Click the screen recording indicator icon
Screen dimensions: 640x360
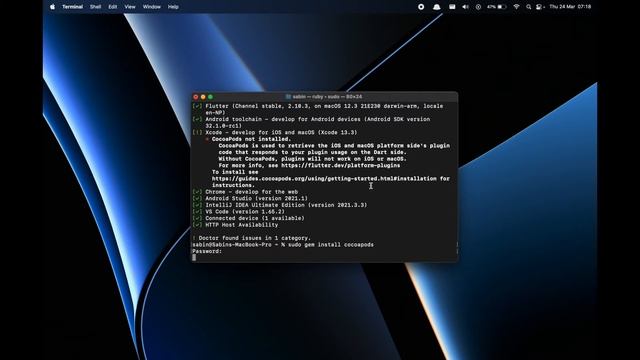[x=421, y=7]
